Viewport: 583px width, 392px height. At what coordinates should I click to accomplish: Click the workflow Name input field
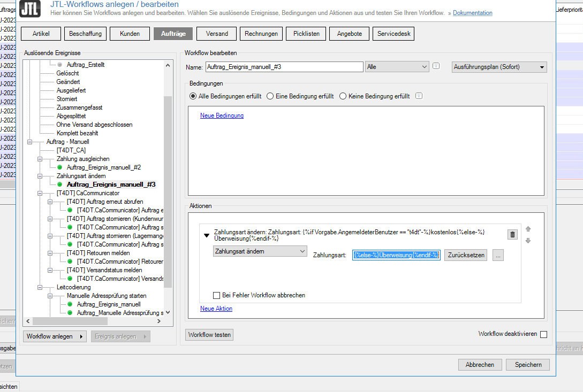pyautogui.click(x=284, y=67)
